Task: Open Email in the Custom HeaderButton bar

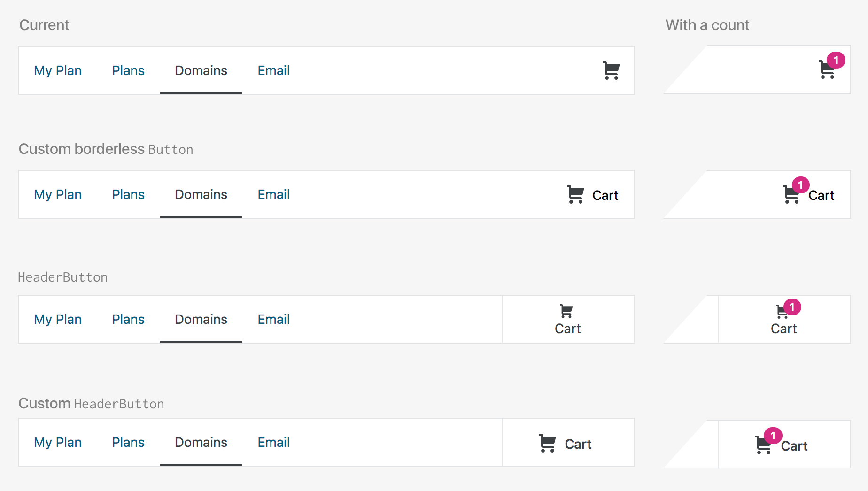Action: pos(274,443)
